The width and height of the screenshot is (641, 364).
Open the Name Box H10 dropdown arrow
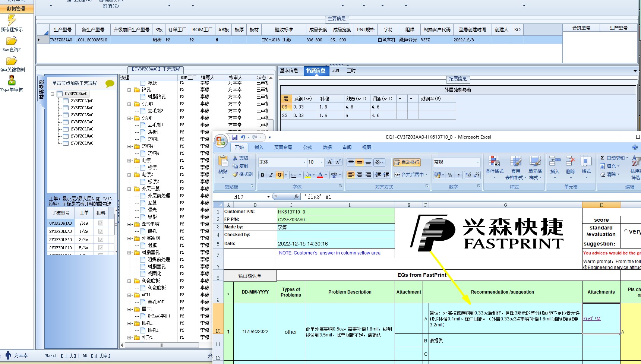(268, 196)
